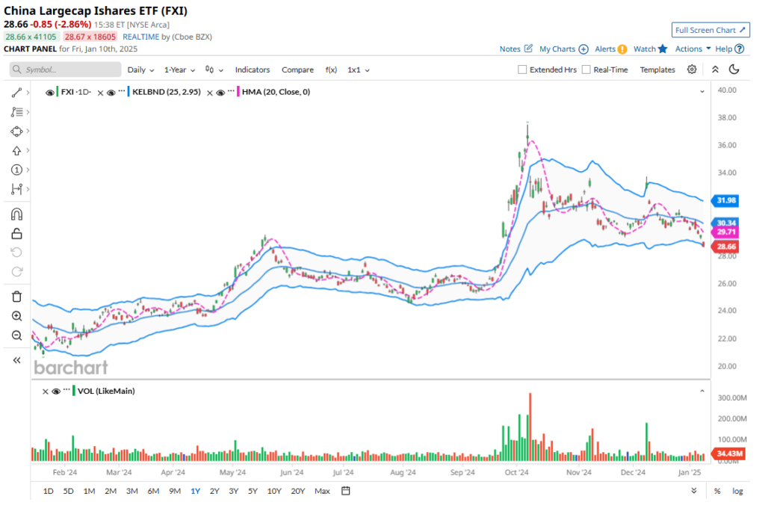Open chart settings gear icon
Viewport: 765px width, 532px height.
[692, 69]
